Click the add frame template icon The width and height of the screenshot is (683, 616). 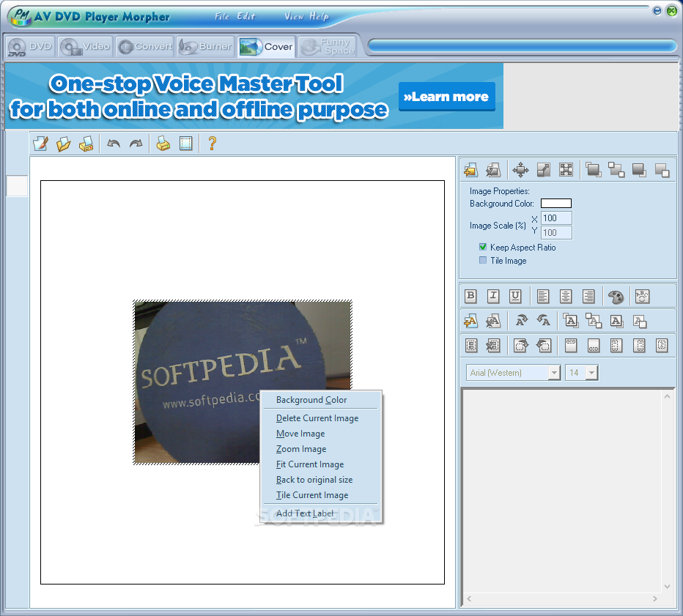click(x=471, y=346)
